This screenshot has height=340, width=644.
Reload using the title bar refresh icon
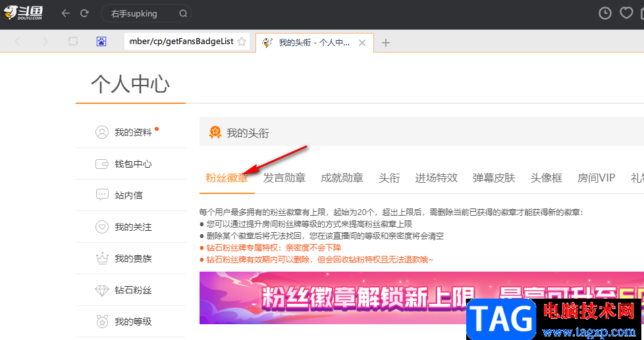click(84, 14)
